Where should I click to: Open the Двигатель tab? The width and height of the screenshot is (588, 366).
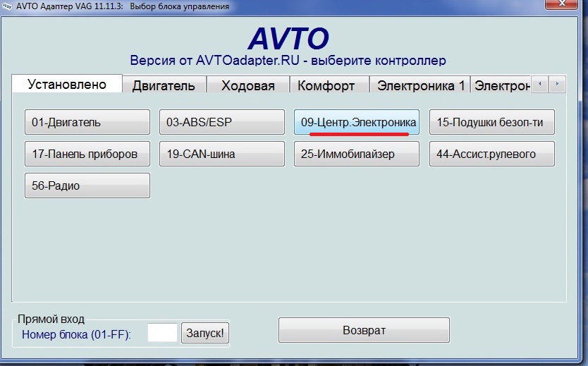164,85
